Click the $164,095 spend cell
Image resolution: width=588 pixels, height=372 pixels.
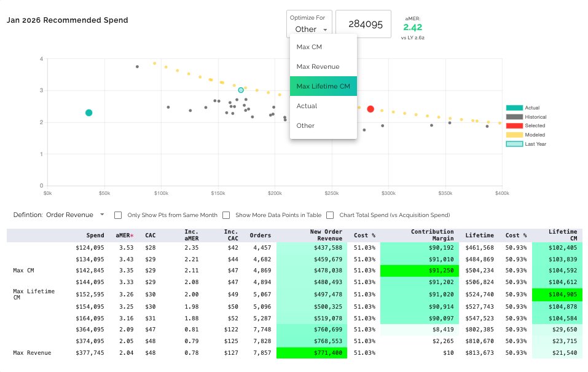[x=90, y=319]
